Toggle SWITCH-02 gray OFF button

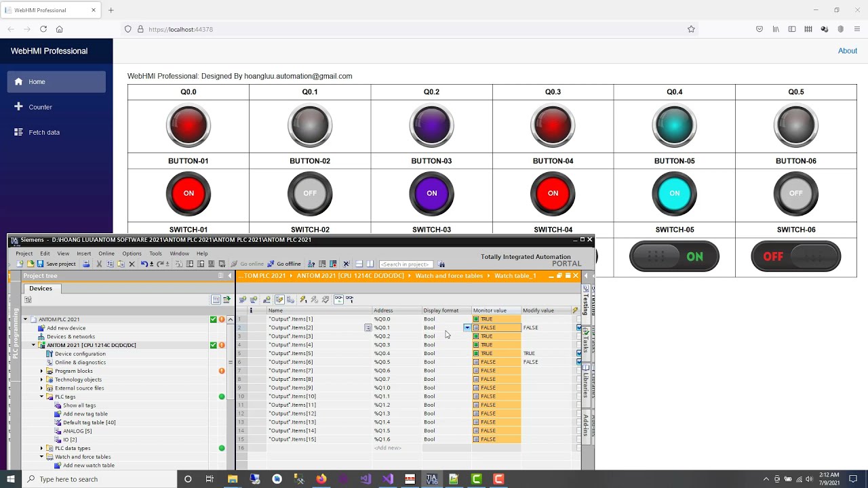(x=310, y=193)
